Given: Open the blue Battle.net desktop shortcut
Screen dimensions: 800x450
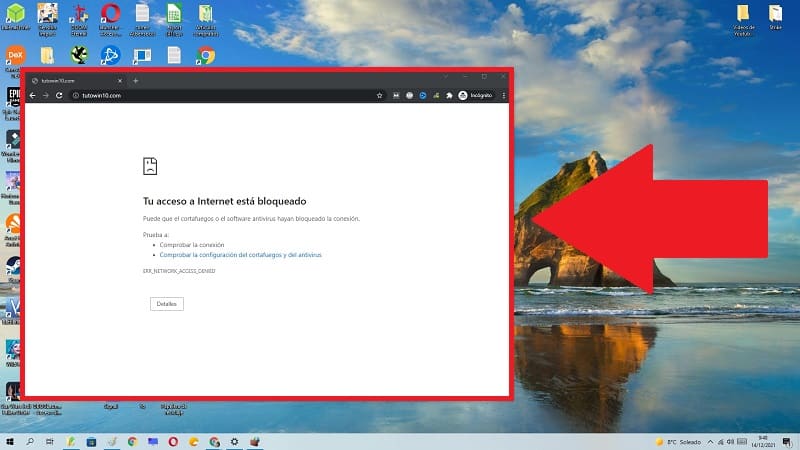Looking at the screenshot, I should tap(110, 55).
